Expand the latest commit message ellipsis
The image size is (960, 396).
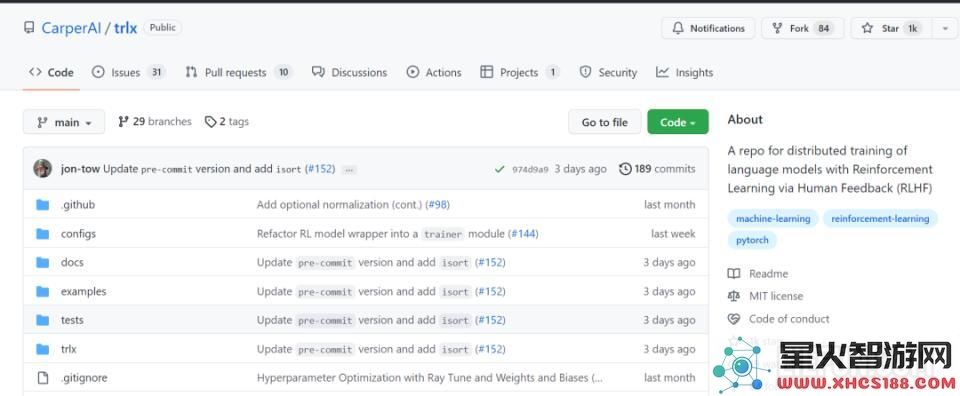349,169
